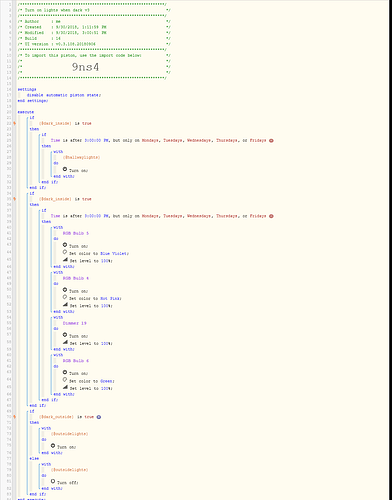Click the red circle icon ending line 25
Image resolution: width=392 pixels, height=500 pixels.
click(x=271, y=141)
